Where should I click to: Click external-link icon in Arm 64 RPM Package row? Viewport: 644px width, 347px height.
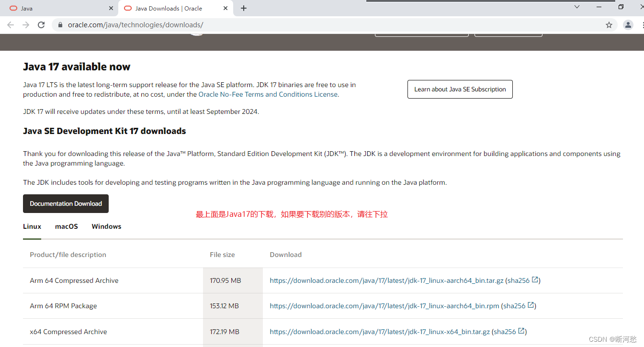click(531, 305)
